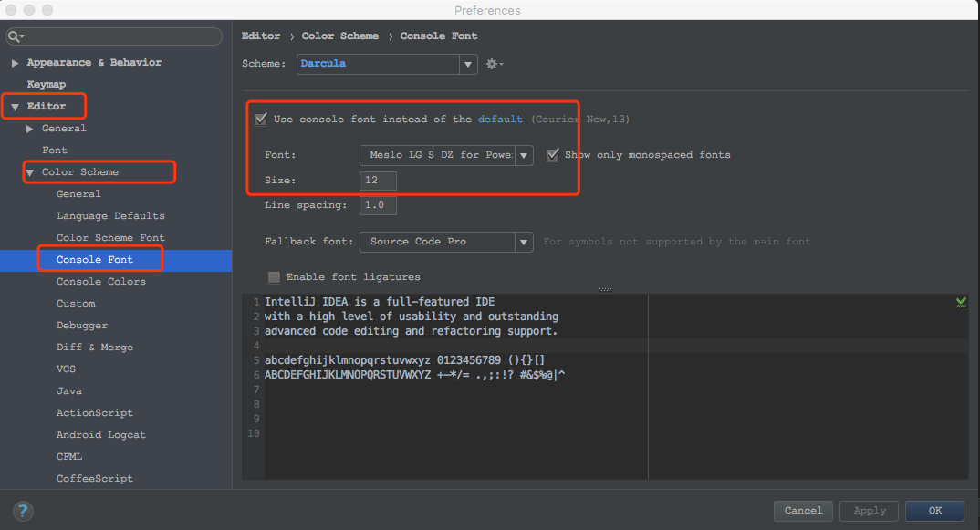Click the Size input field

[378, 181]
